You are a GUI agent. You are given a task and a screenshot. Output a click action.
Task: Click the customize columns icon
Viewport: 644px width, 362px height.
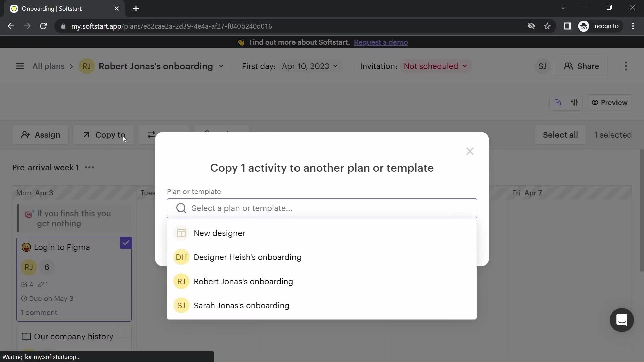(575, 103)
